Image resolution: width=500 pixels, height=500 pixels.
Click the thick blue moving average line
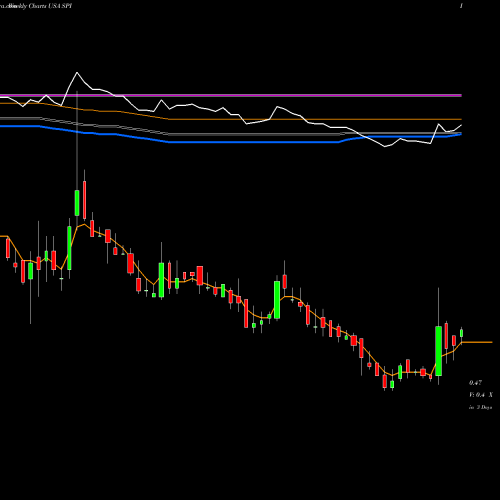coord(231,141)
